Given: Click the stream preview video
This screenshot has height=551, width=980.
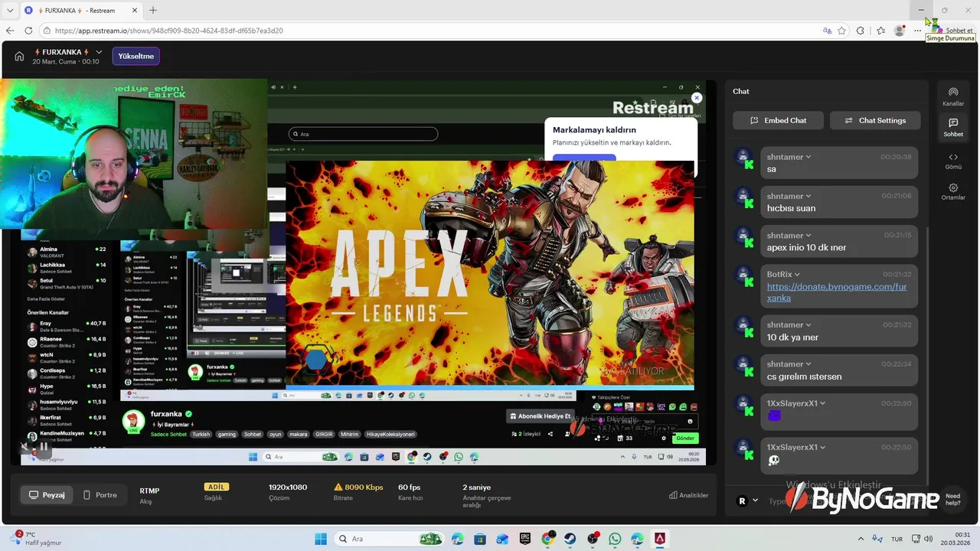Looking at the screenshot, I should point(364,272).
